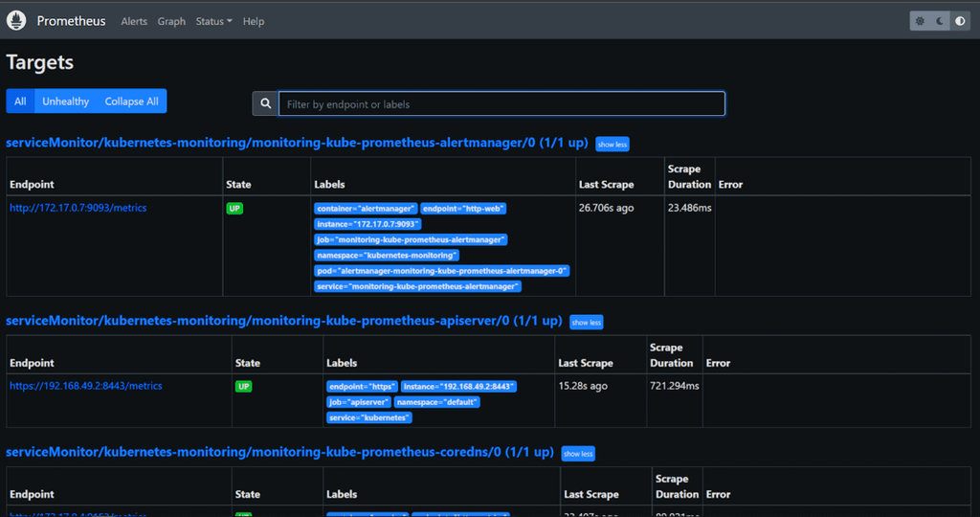This screenshot has height=517, width=980.
Task: Select browser-preferred theme contrast icon
Action: (x=960, y=21)
